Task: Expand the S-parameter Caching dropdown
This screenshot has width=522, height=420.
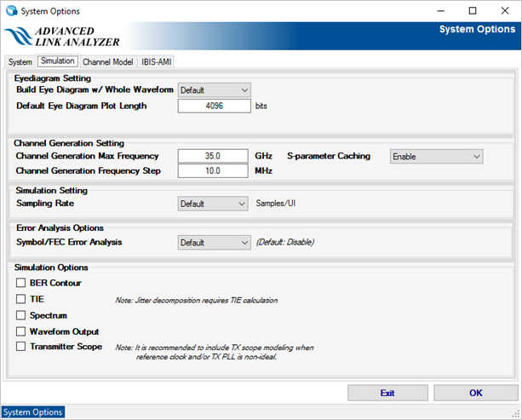Action: click(435, 157)
